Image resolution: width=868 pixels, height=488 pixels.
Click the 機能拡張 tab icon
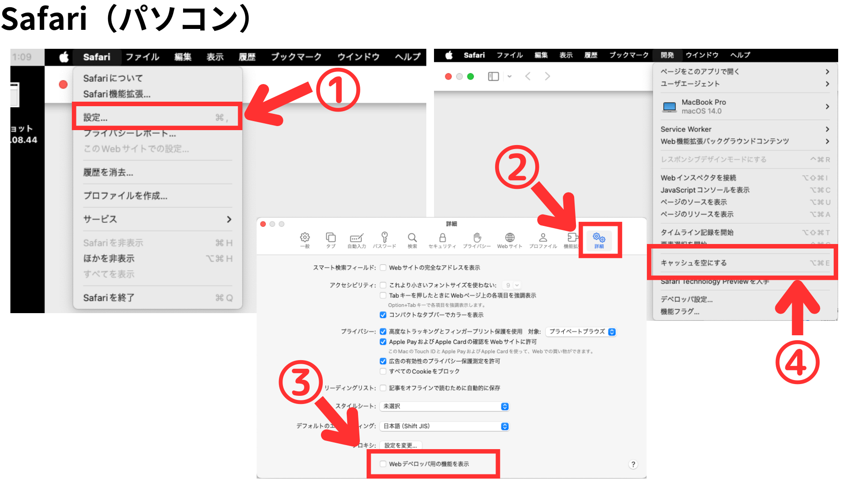click(x=571, y=239)
